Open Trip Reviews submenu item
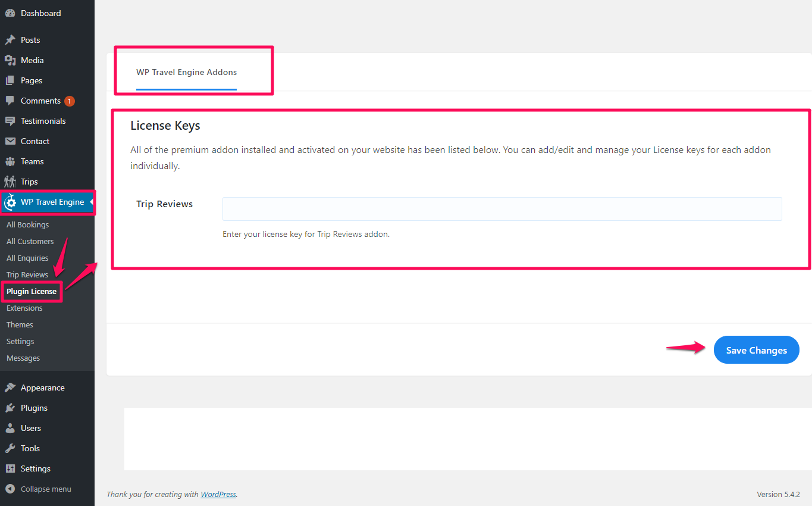This screenshot has width=812, height=506. click(x=27, y=274)
